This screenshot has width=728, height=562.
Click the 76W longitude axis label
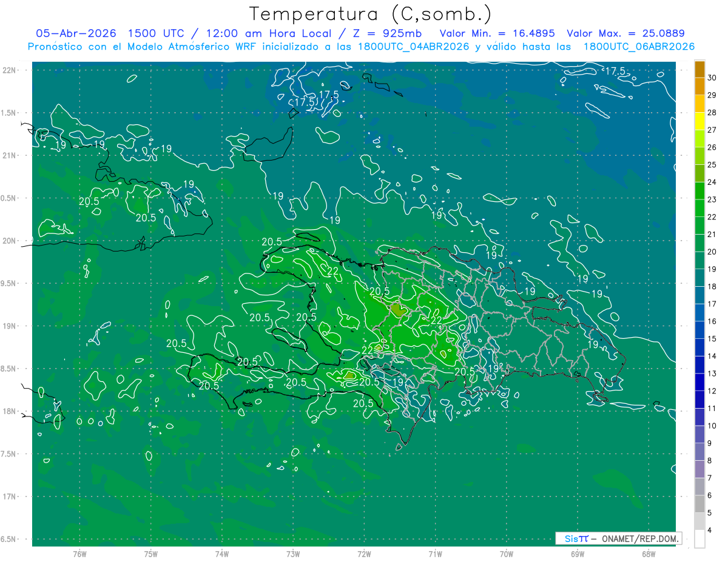(x=79, y=554)
